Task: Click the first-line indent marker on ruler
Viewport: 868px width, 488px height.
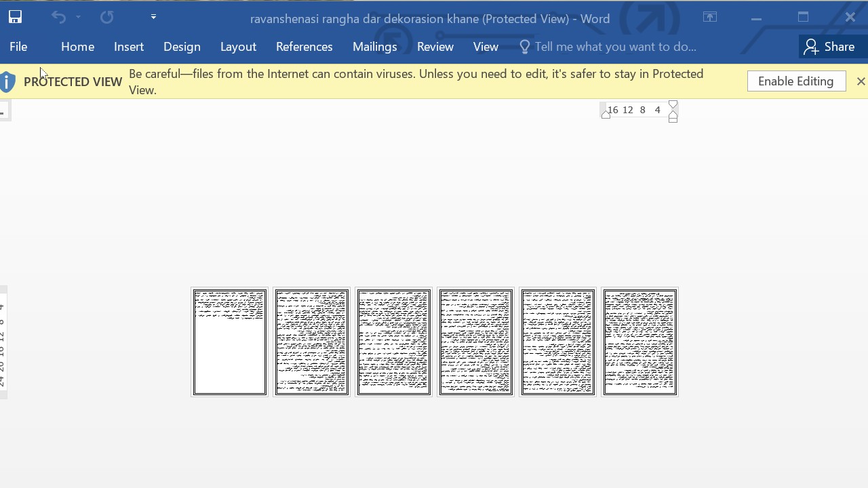Action: click(x=673, y=105)
